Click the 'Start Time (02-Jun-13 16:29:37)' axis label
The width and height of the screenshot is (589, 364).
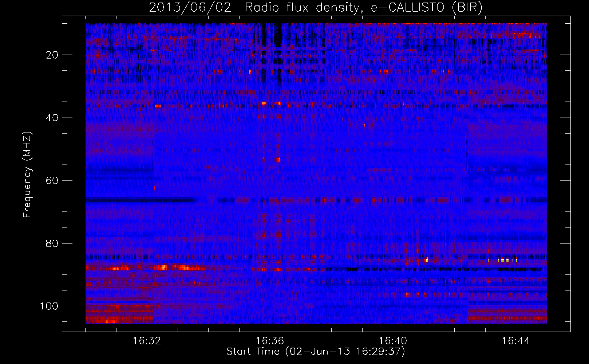click(316, 352)
